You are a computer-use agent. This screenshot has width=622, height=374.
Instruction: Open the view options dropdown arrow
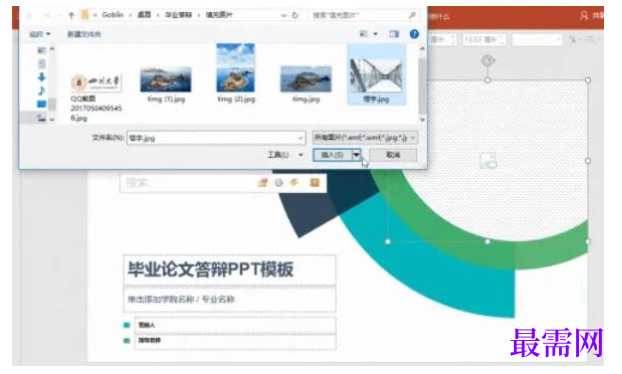click(x=375, y=34)
